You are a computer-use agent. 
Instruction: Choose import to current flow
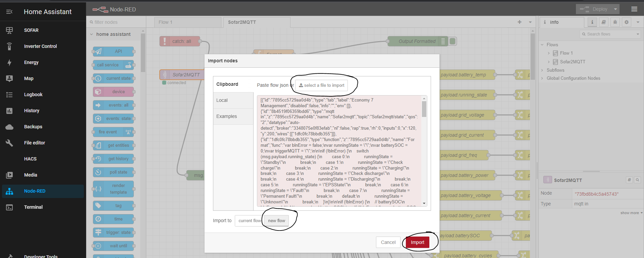(x=250, y=221)
